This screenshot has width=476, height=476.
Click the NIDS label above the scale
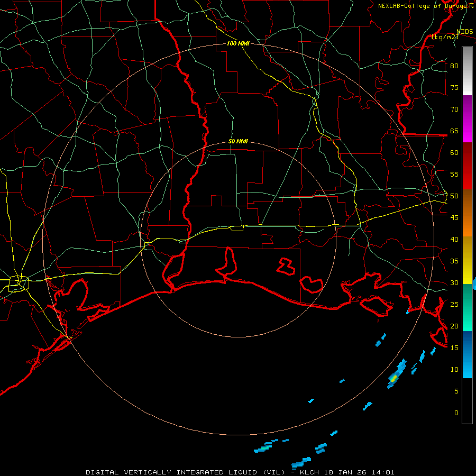pos(464,32)
